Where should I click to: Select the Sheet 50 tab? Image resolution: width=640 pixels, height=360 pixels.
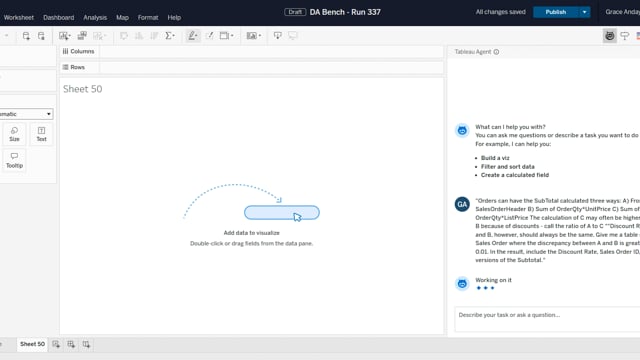point(32,344)
